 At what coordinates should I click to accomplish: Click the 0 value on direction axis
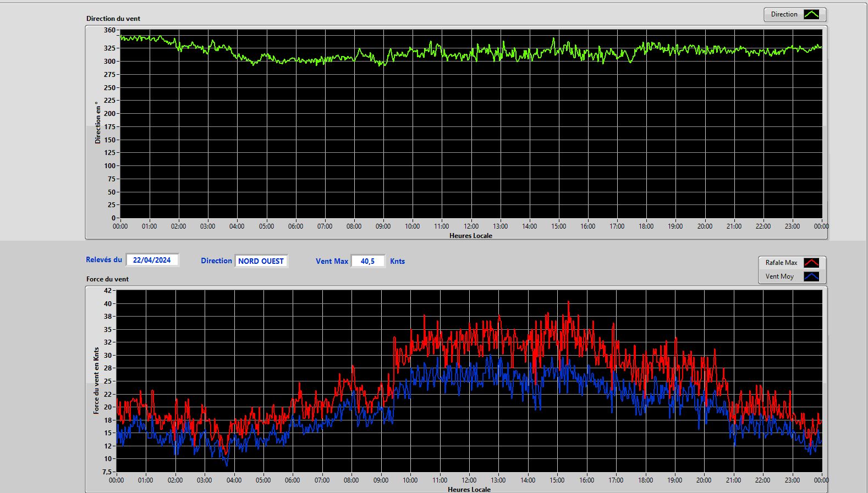[113, 218]
